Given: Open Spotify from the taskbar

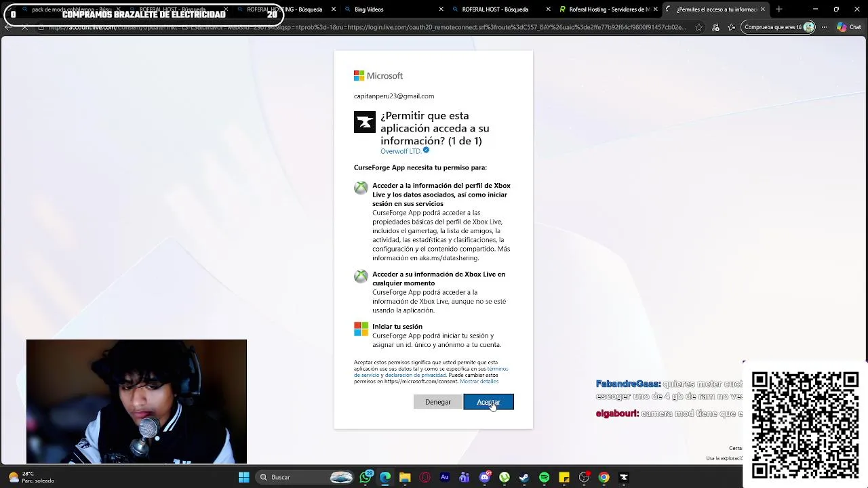Looking at the screenshot, I should [x=544, y=477].
